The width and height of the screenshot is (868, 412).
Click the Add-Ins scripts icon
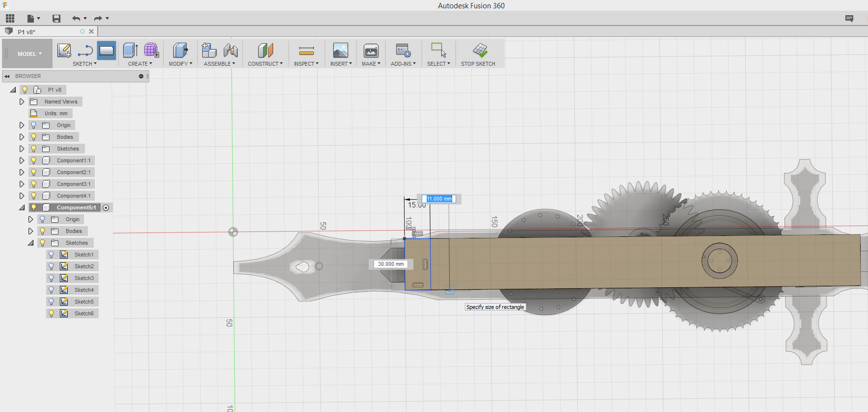[403, 51]
